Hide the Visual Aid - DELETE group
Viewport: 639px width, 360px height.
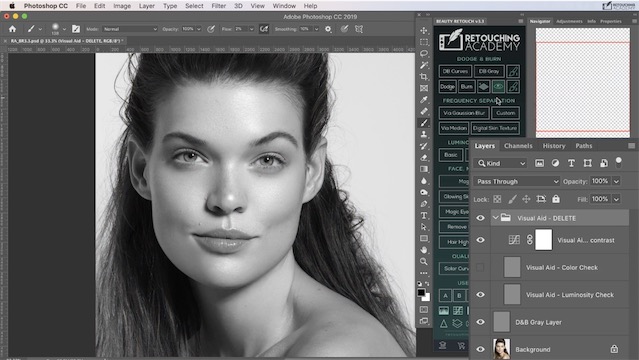click(480, 218)
